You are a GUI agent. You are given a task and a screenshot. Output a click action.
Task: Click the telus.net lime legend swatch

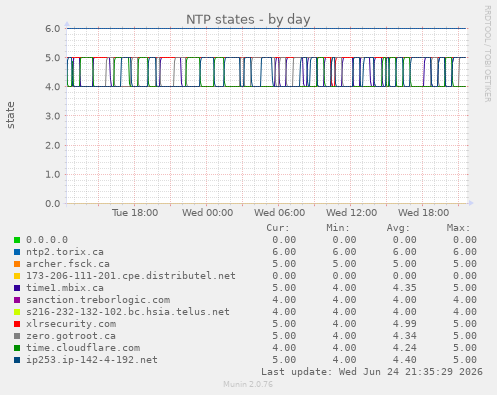pos(17,312)
